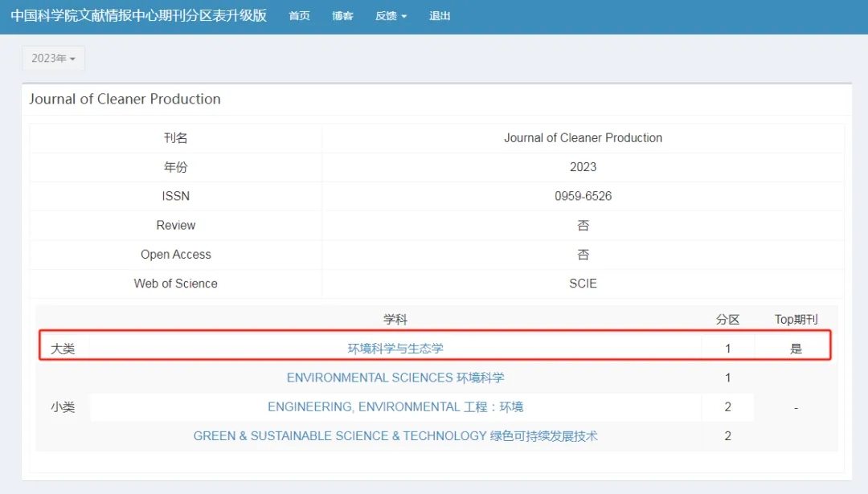Select ENGINEERING, ENVIRONMENTAL 工程：环境 link

[395, 407]
